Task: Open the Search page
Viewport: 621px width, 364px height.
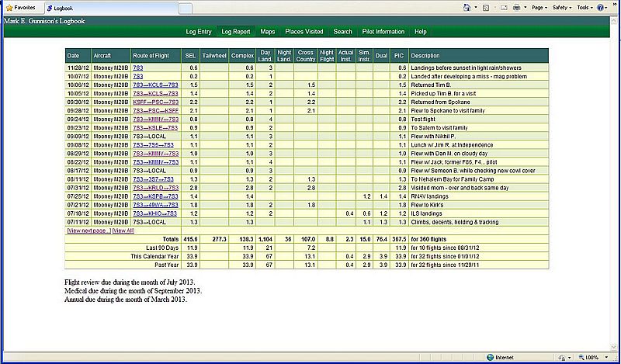Action: (342, 32)
